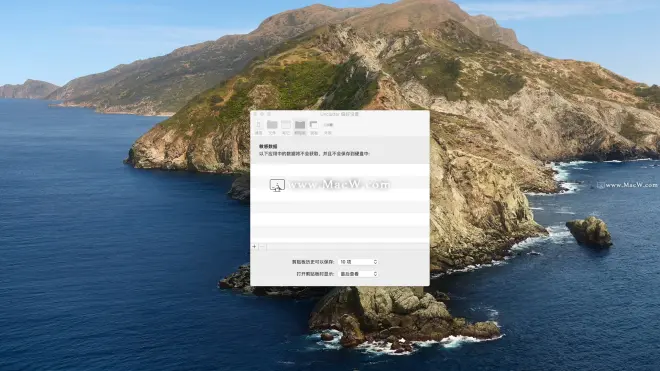
Task: Switch to the Files folder tab
Action: (x=272, y=127)
